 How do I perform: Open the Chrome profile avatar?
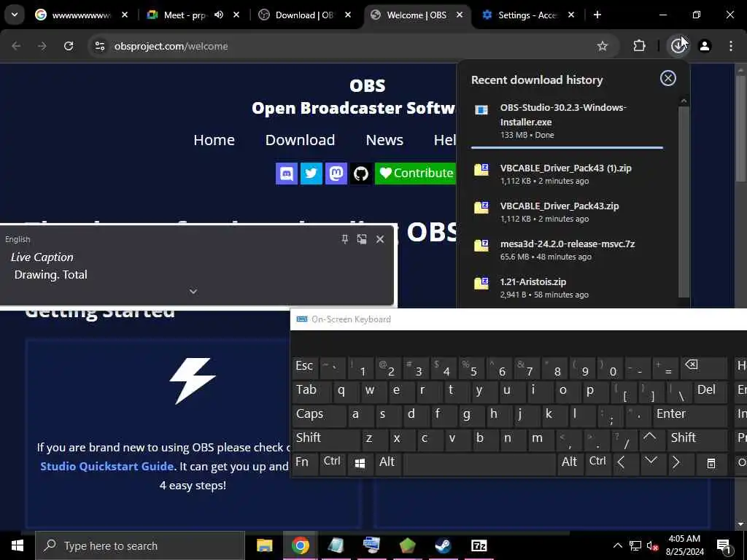point(705,46)
